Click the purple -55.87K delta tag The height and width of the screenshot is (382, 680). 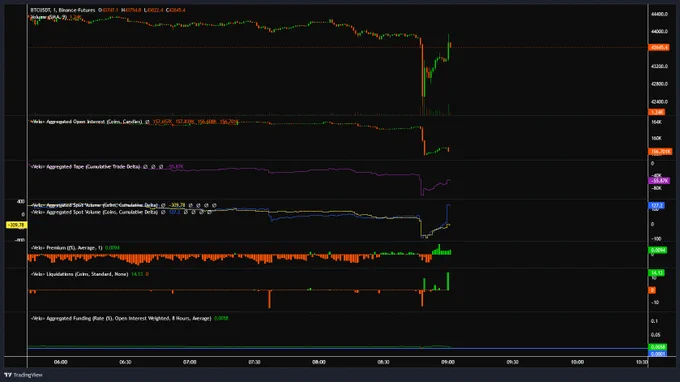(x=659, y=181)
